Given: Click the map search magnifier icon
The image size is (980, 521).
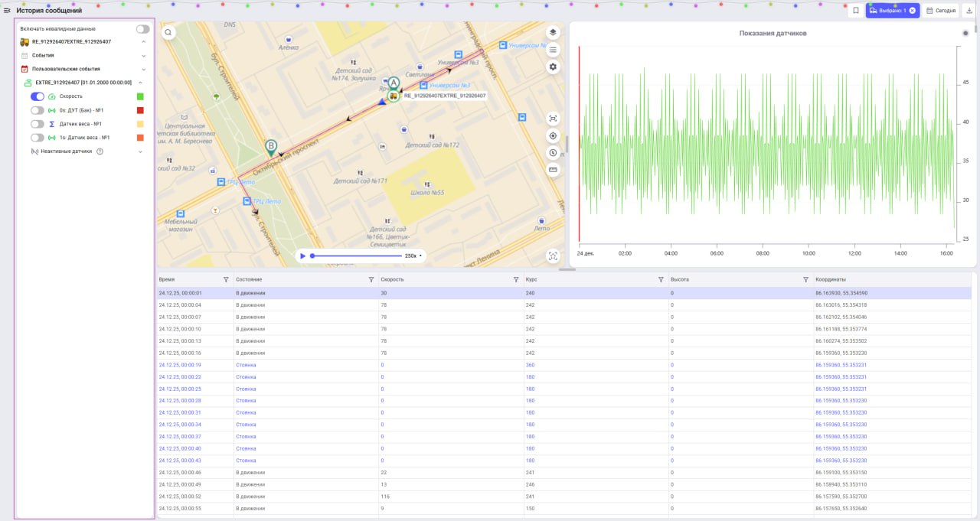Looking at the screenshot, I should (x=168, y=32).
